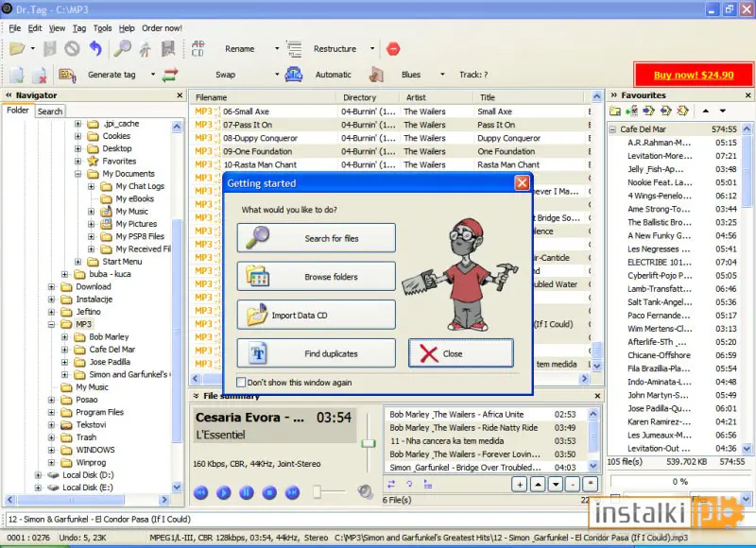Click Buy now! $24.90 button

coord(694,75)
